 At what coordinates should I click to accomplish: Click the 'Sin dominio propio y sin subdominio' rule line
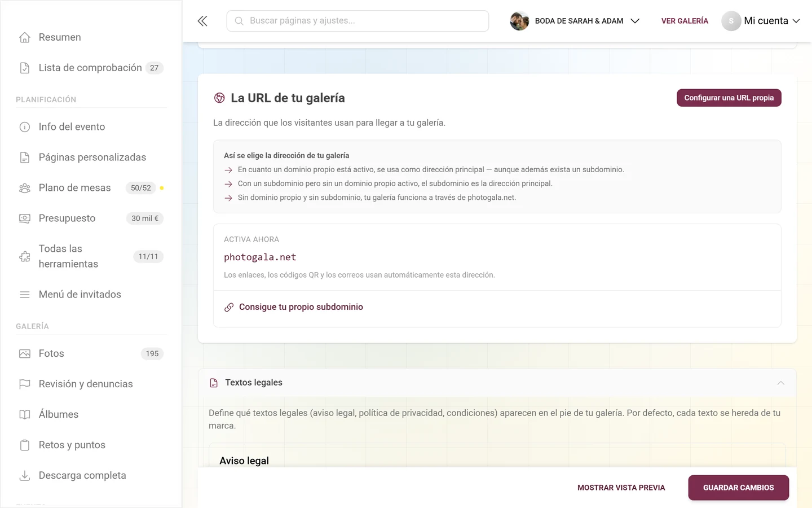(x=377, y=198)
